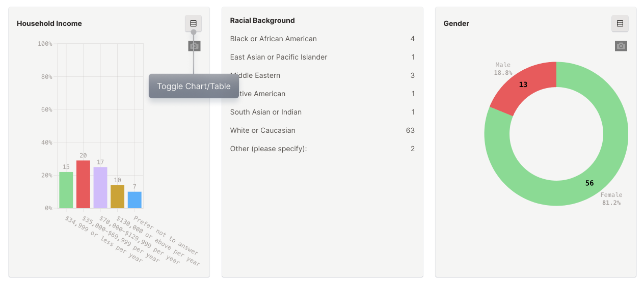
Task: Click the blue Prefer not to answer bar
Action: pos(135,200)
